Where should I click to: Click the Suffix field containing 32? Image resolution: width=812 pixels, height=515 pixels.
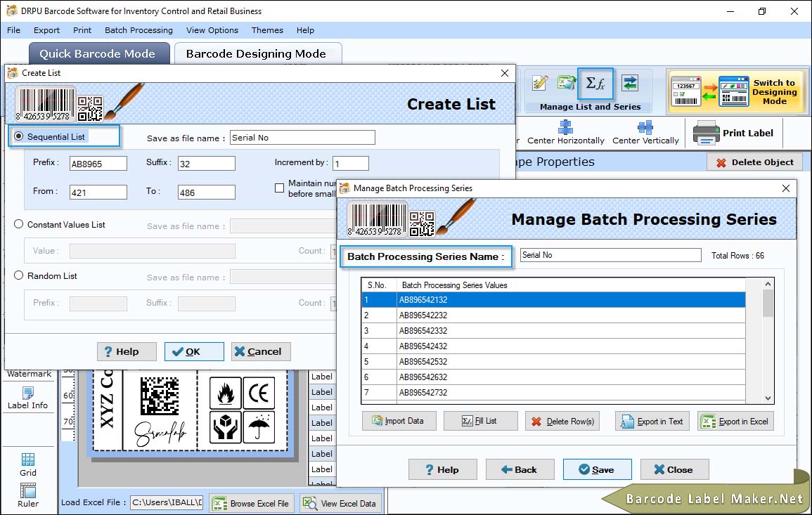click(206, 164)
